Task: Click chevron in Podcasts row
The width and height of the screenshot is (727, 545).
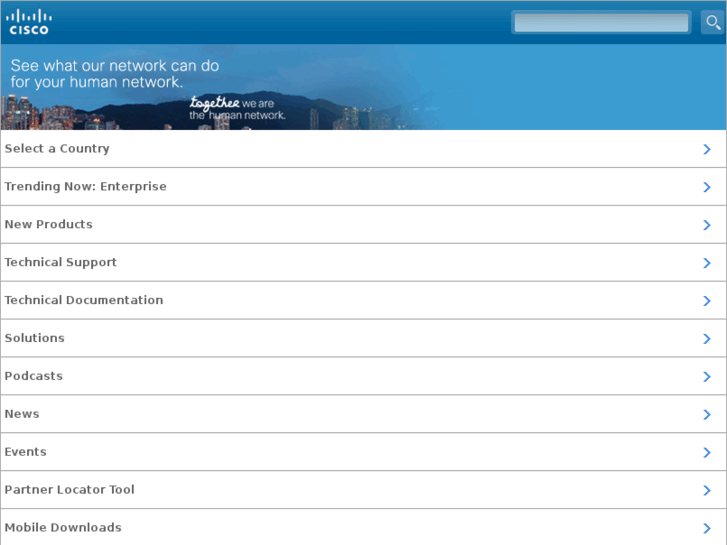Action: pyautogui.click(x=707, y=377)
